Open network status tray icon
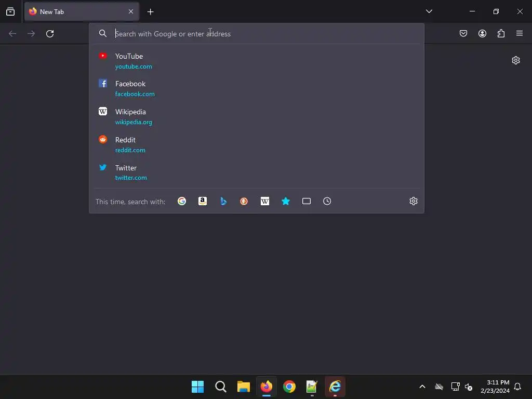Viewport: 532px width, 399px height. coord(455,387)
